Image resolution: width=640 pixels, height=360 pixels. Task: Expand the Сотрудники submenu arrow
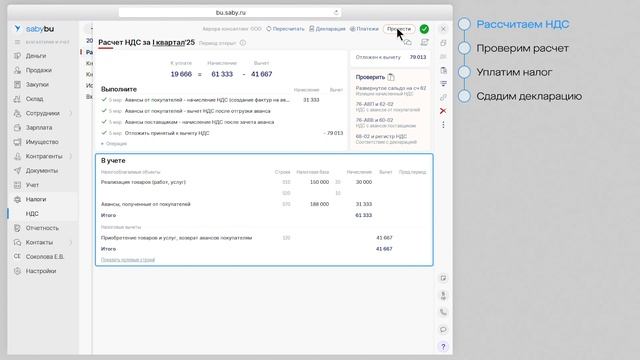71,113
